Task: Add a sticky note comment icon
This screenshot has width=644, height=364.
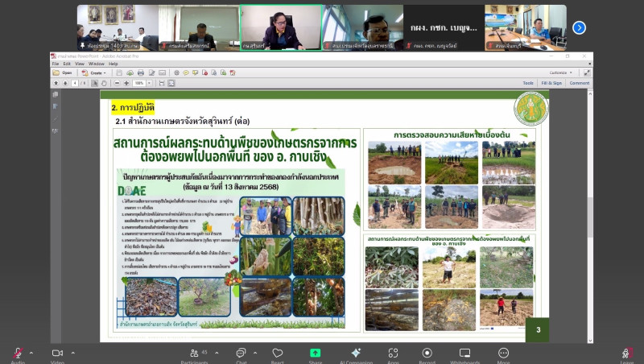Action: point(186,72)
